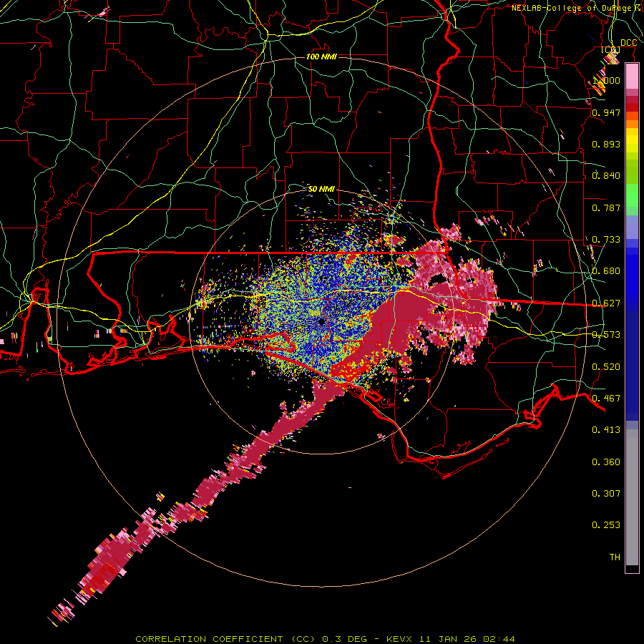Click the 0.360 scale value

pos(606,462)
